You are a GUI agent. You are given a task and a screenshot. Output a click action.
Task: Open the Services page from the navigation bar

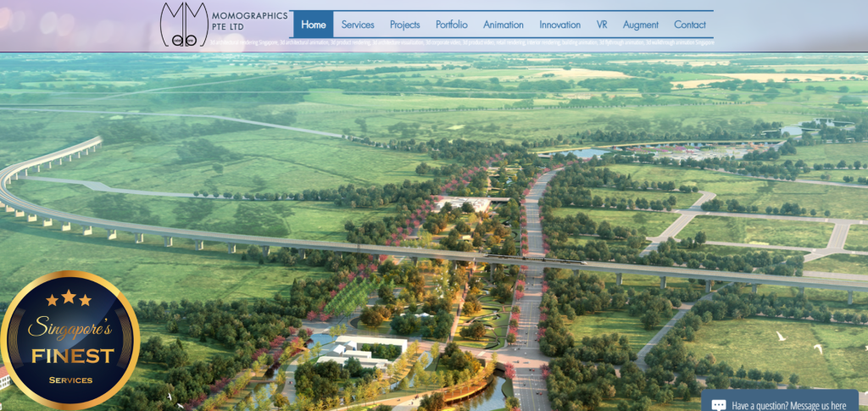358,25
